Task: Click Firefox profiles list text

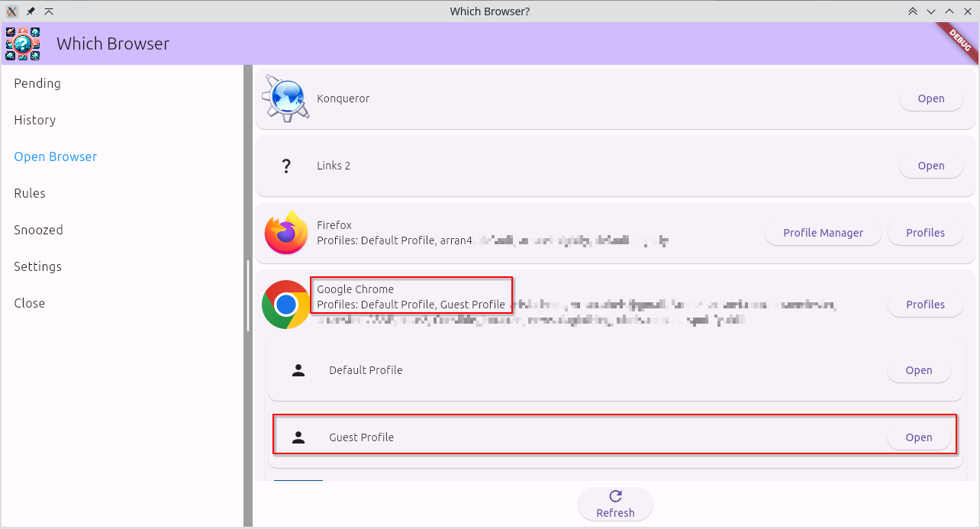Action: pos(492,240)
